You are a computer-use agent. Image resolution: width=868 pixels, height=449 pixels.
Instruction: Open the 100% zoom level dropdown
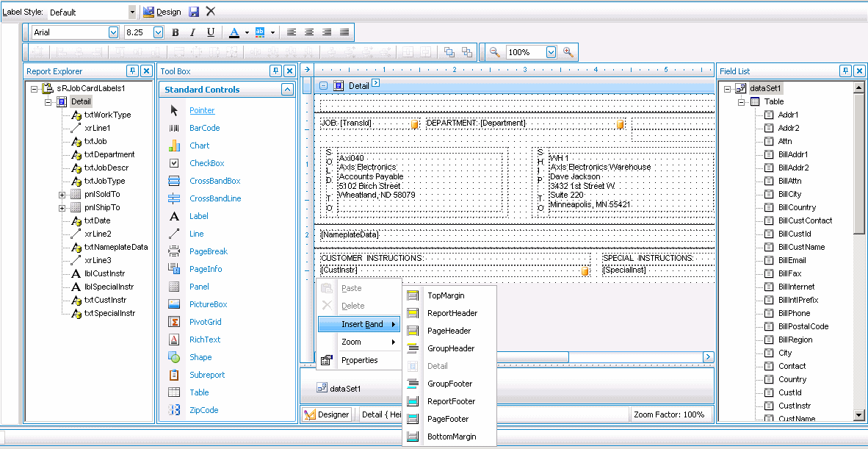pos(551,52)
